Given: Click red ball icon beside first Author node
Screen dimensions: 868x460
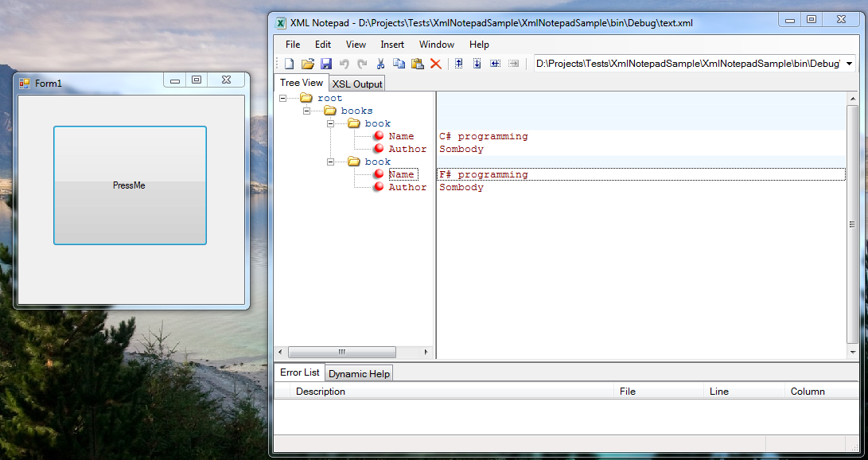Looking at the screenshot, I should tap(379, 148).
